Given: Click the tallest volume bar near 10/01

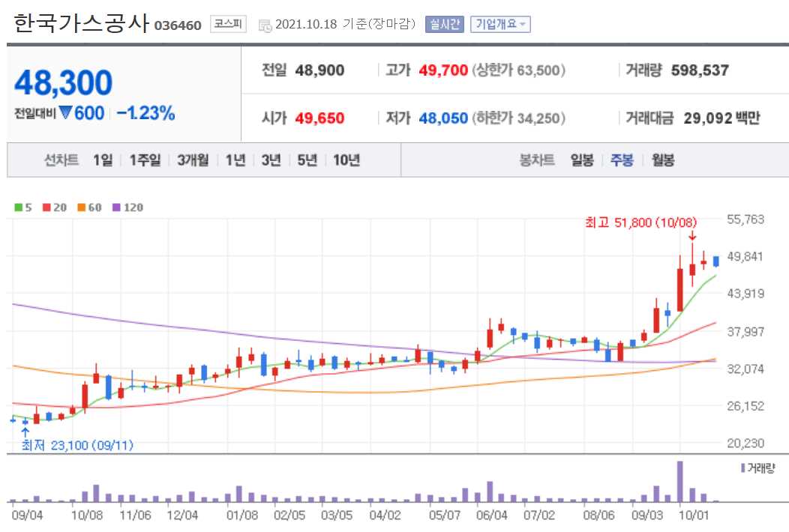Looking at the screenshot, I should coord(679,481).
